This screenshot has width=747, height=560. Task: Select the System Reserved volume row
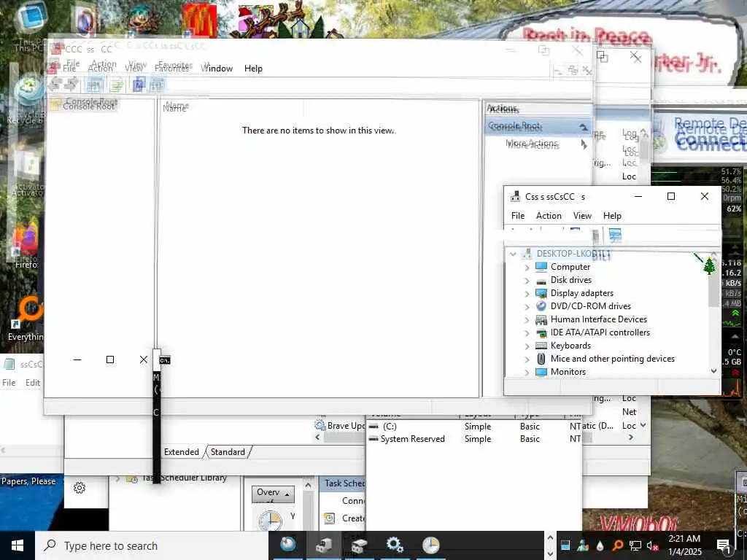point(474,439)
